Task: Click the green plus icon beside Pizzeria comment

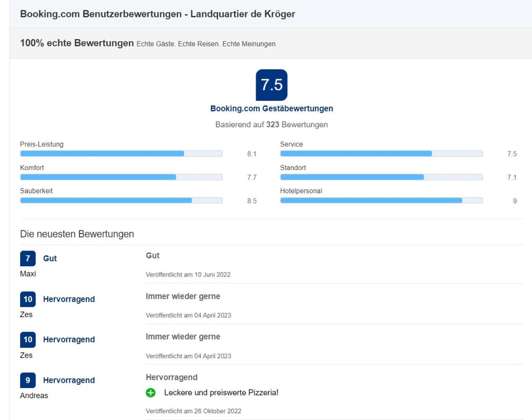Action: point(150,393)
